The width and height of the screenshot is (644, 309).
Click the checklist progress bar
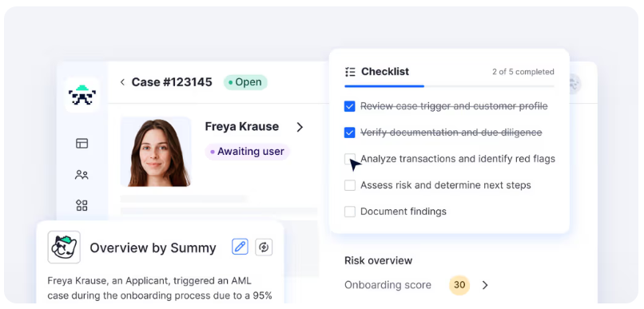(449, 86)
